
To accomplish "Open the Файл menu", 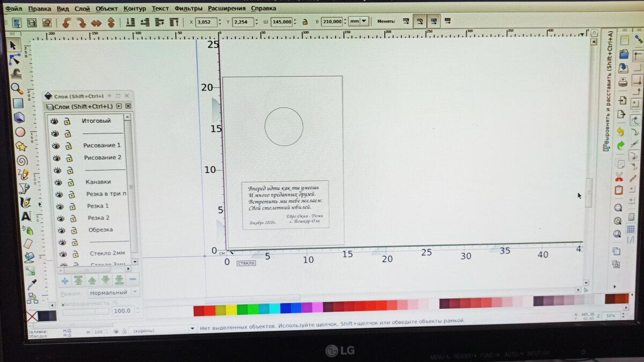I will (x=13, y=9).
